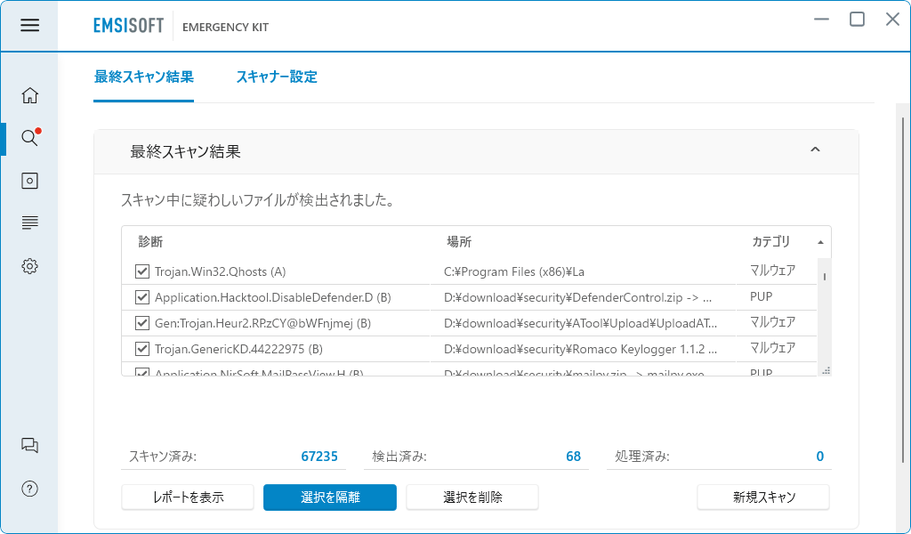
Task: Toggle the Application.NirSoft.MailPassView.H checkbox
Action: 142,372
